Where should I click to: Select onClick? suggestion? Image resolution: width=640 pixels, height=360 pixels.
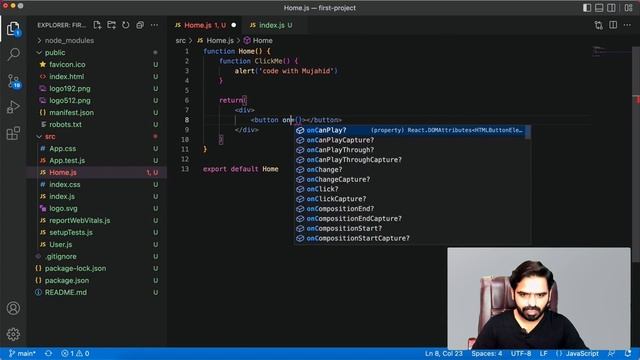click(410, 189)
